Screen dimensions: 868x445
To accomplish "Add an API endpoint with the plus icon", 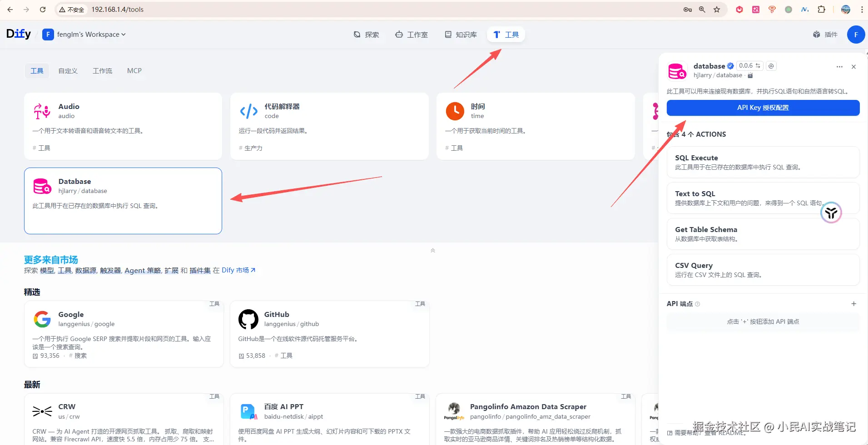I will pyautogui.click(x=854, y=304).
